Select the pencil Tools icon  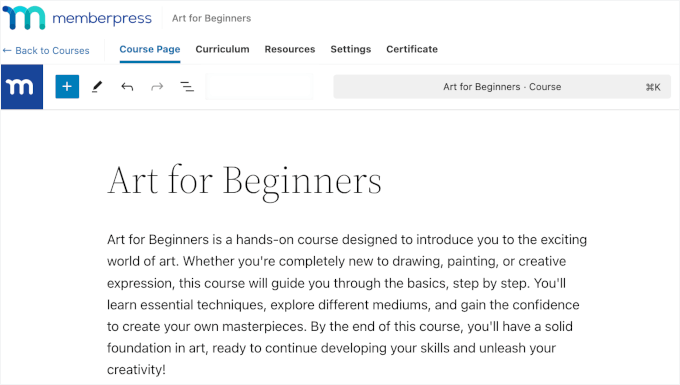(97, 87)
